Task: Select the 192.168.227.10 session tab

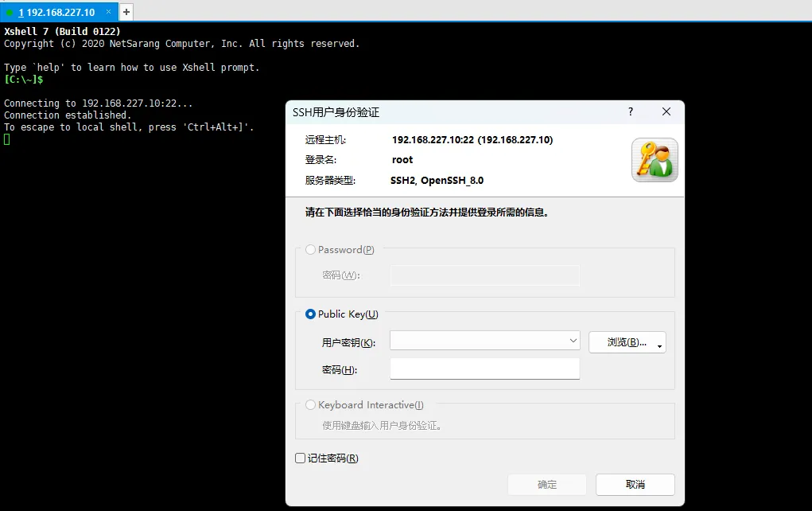Action: [x=57, y=12]
